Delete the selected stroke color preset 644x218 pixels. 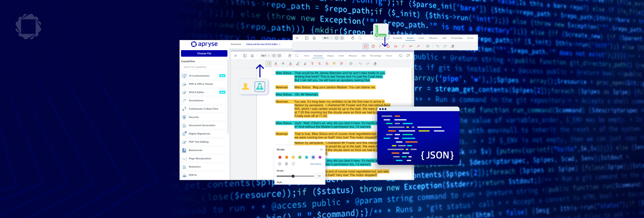[x=286, y=164]
